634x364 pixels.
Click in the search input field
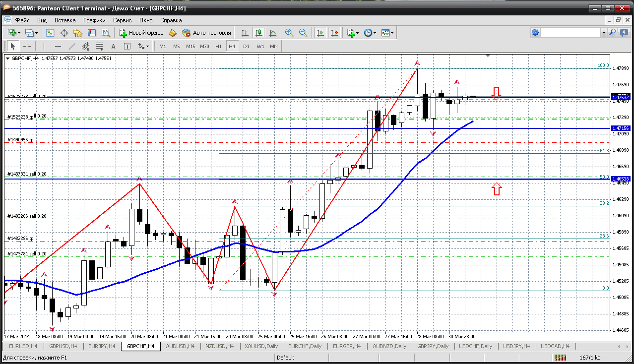[571, 32]
